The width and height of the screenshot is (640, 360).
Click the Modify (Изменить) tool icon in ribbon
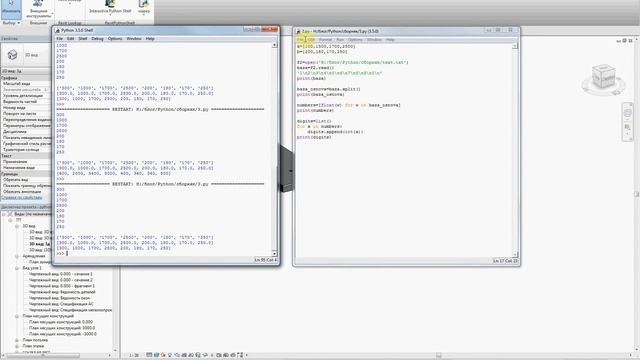[11, 9]
